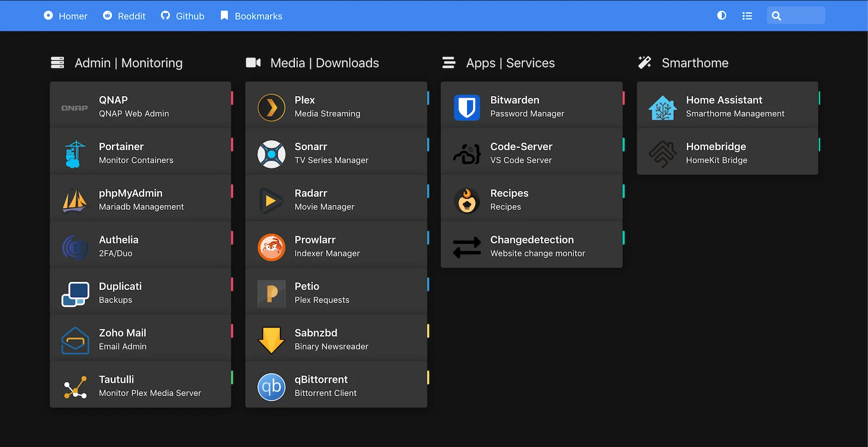Click the Sabnzbd yellow arrow icon

[271, 341]
